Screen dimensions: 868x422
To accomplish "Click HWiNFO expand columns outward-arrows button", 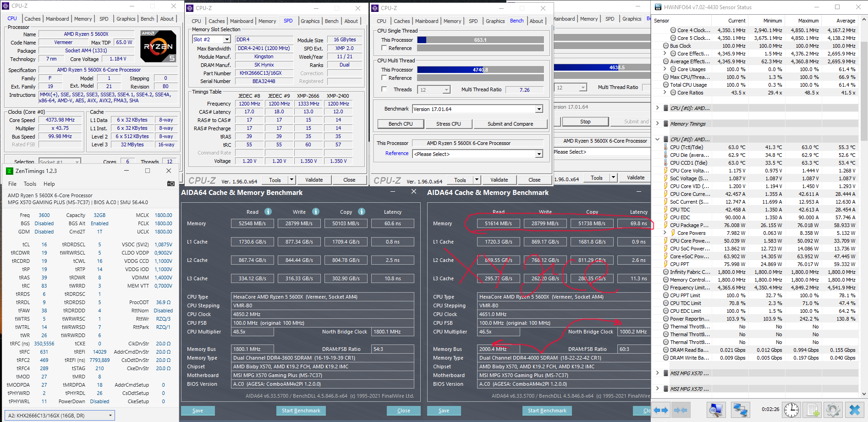I will click(660, 410).
